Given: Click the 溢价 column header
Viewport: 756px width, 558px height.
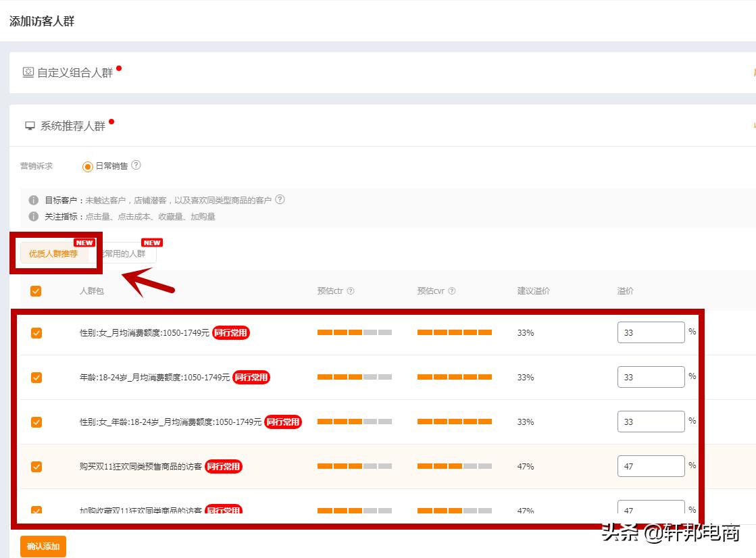Looking at the screenshot, I should [626, 290].
